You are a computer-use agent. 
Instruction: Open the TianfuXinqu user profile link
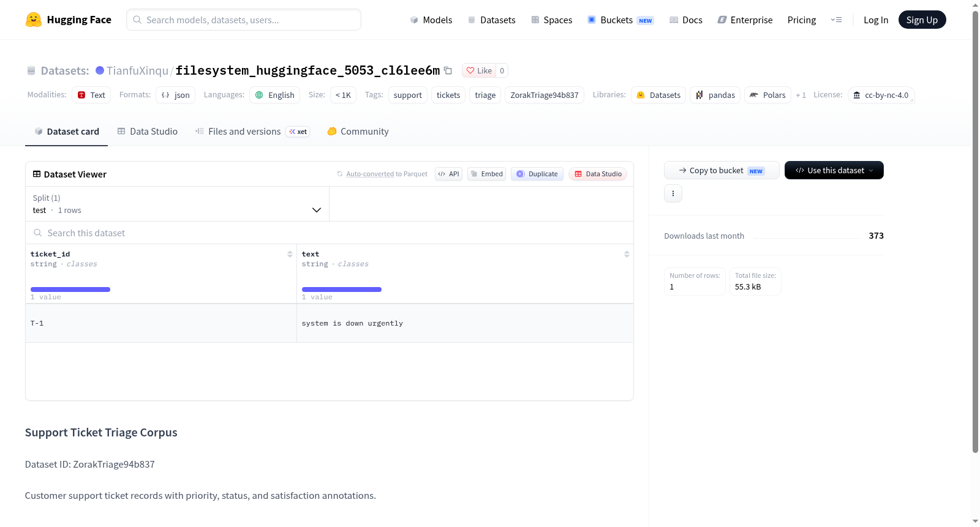pyautogui.click(x=137, y=70)
